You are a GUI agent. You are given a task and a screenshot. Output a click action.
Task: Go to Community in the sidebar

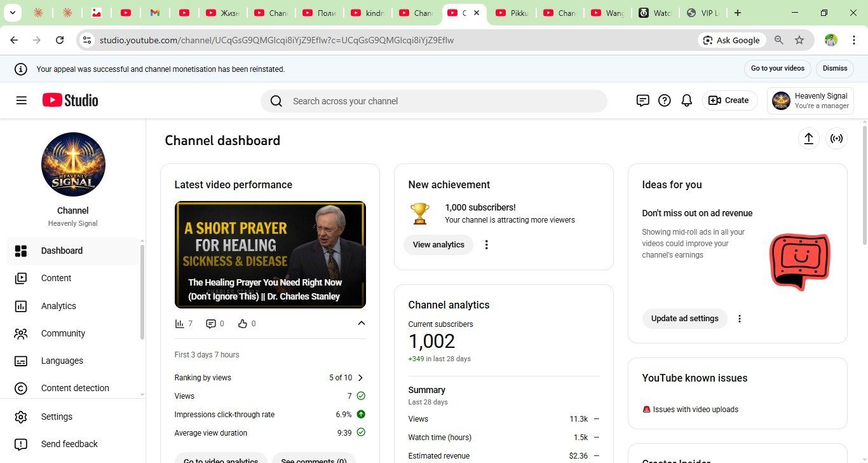[x=63, y=333]
